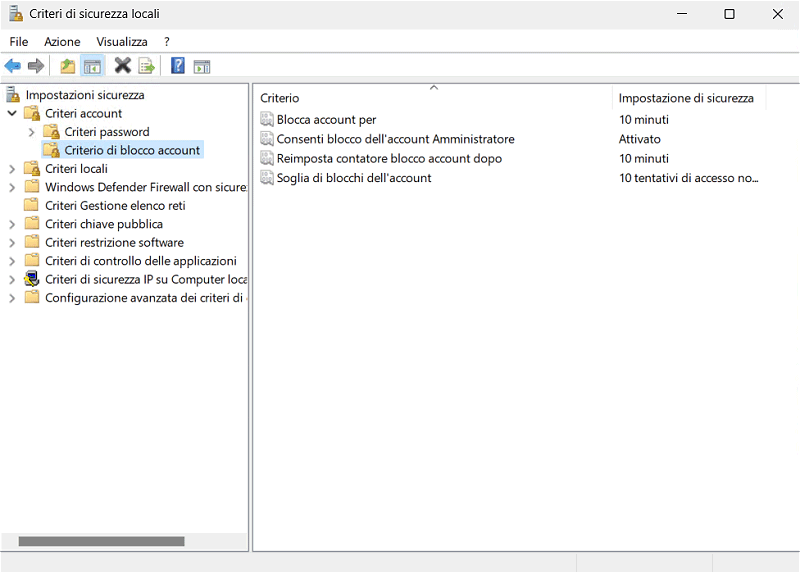
Task: Maximize the Criteri di sicurezza locali window
Action: (x=730, y=14)
